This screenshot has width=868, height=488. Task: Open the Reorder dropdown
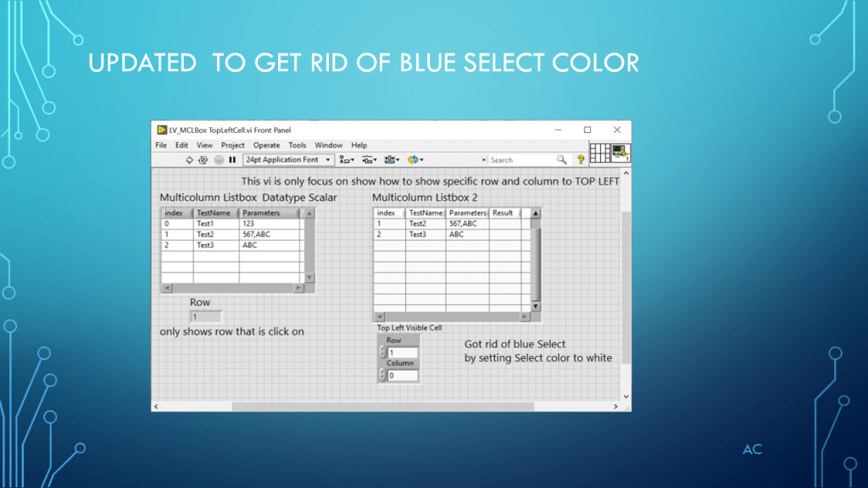pos(415,159)
